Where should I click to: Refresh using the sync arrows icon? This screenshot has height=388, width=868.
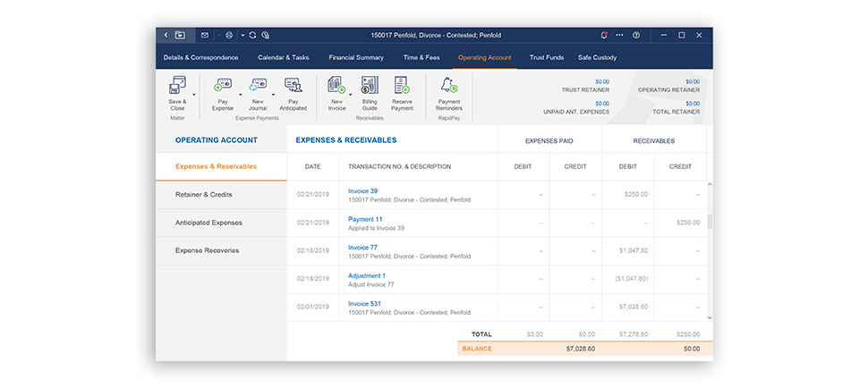[x=252, y=35]
